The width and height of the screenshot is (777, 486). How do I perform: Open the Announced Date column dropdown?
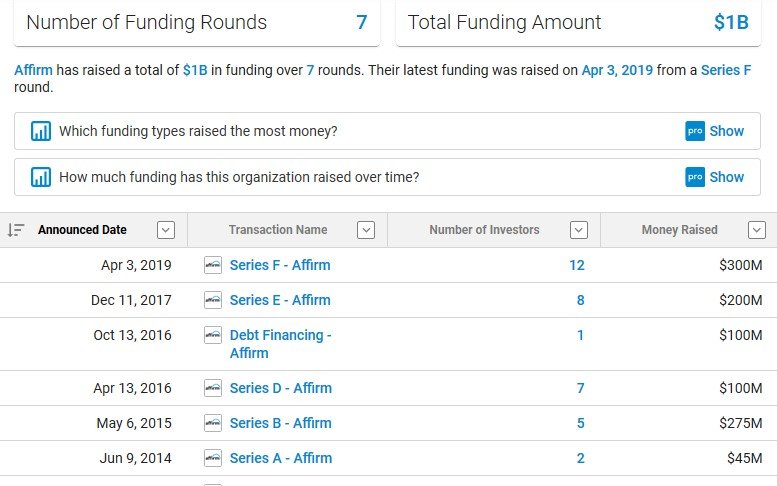pos(166,230)
